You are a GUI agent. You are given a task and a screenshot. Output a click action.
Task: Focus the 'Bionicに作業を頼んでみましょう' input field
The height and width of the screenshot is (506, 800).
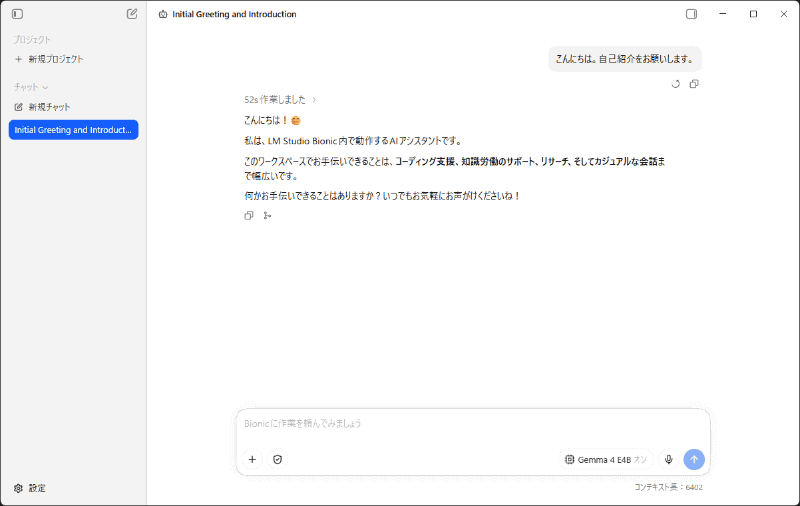(473, 423)
